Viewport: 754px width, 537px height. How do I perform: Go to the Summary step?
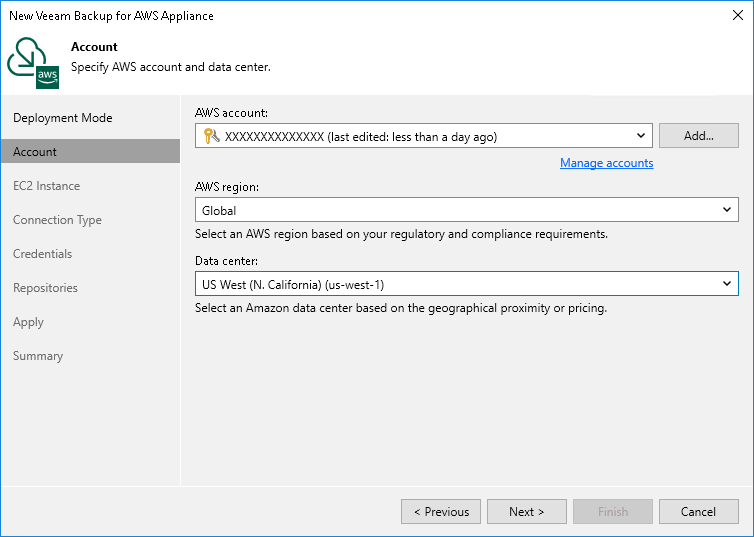click(x=38, y=356)
